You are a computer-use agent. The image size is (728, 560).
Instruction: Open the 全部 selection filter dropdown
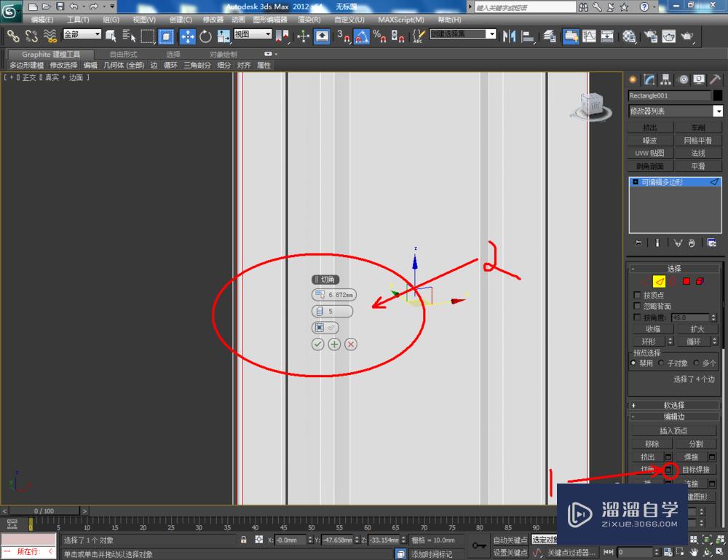coord(82,34)
